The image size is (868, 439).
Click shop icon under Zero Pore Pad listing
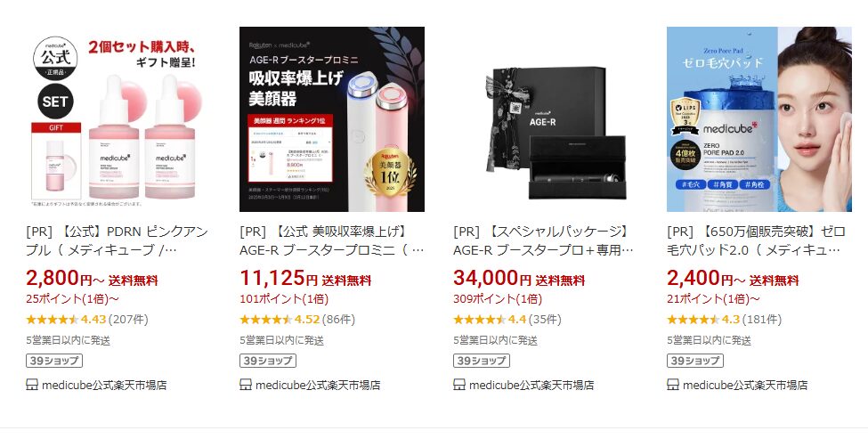coord(673,385)
